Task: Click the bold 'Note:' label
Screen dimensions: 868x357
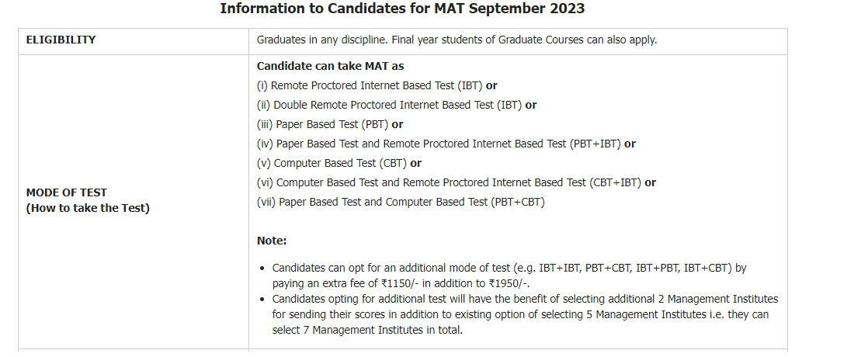Action: point(272,241)
